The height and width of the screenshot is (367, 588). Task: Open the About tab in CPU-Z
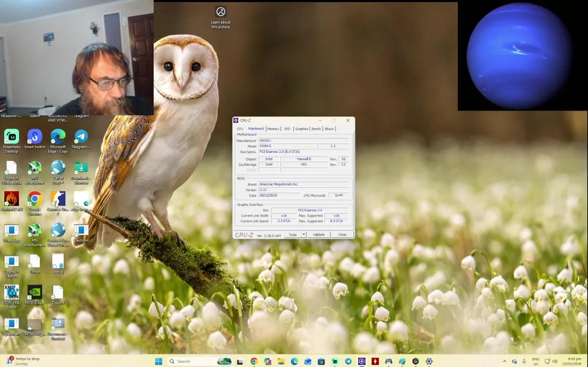[329, 129]
